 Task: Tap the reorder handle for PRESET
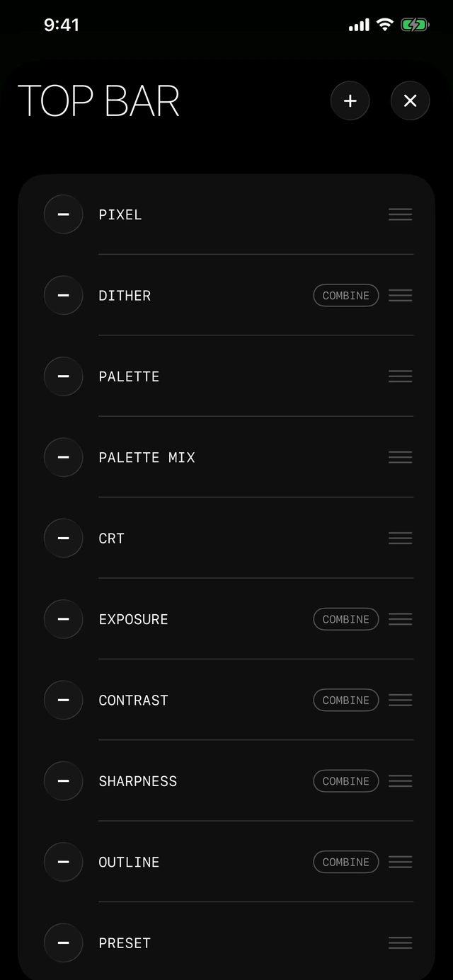pyautogui.click(x=401, y=942)
